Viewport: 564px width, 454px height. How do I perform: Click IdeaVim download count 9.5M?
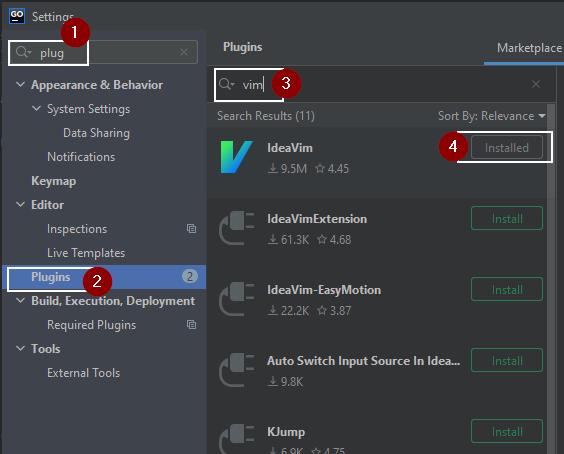pyautogui.click(x=287, y=168)
